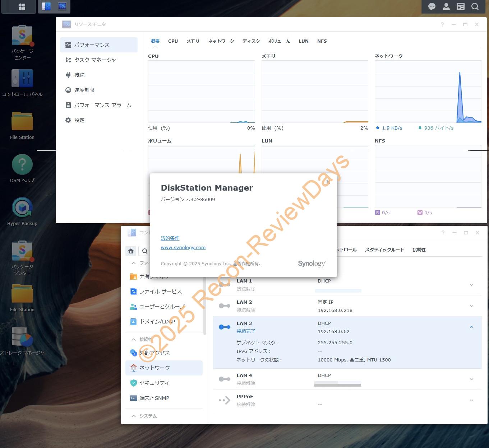Expand the LAN 1 interface details
Screen dimensions: 489x448
[471, 285]
